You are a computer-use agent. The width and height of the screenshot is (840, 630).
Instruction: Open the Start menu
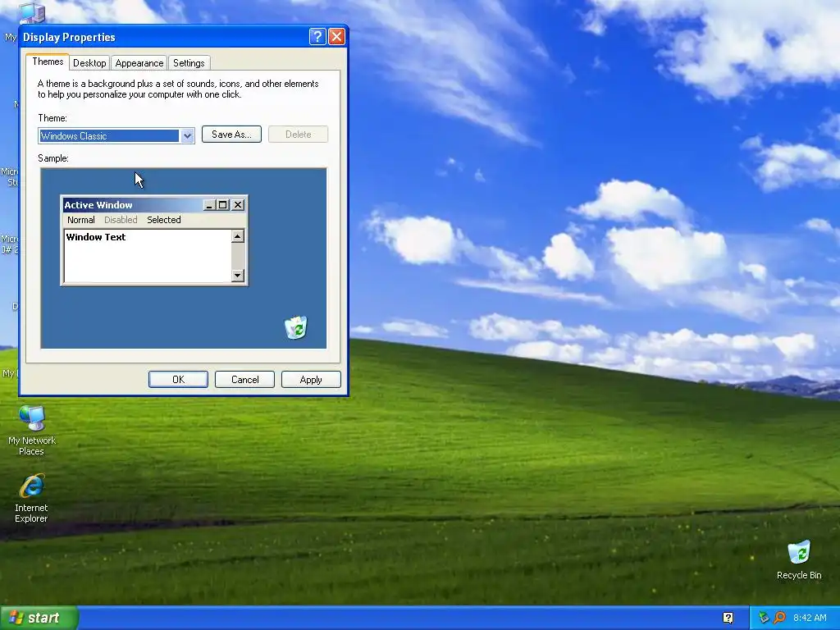(x=39, y=618)
